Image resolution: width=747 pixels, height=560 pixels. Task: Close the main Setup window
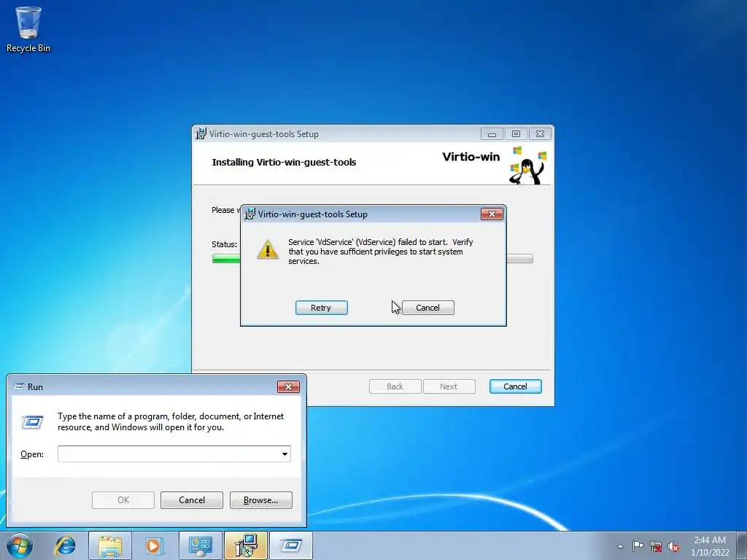tap(540, 134)
